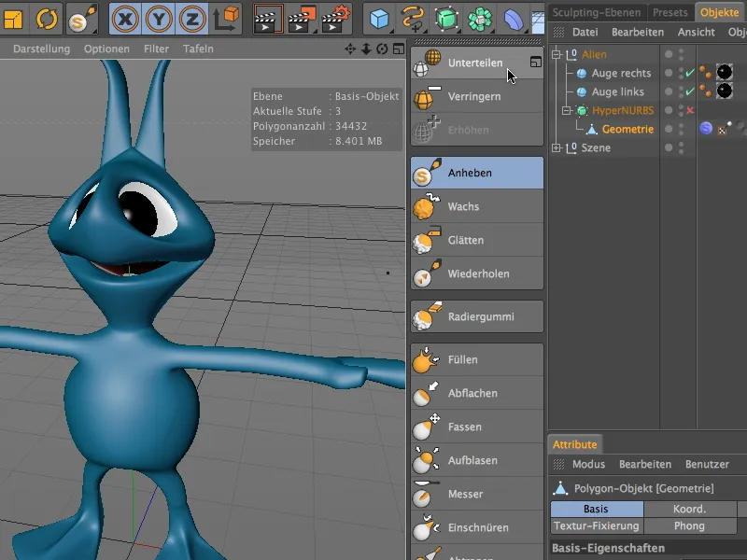Select the sculpt brush toolbar icon
The height and width of the screenshot is (560, 747).
(x=81, y=19)
